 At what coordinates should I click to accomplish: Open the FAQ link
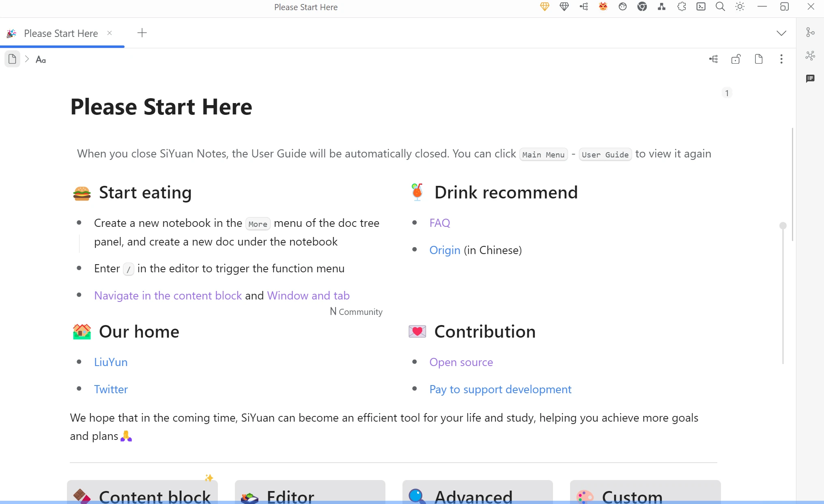440,223
